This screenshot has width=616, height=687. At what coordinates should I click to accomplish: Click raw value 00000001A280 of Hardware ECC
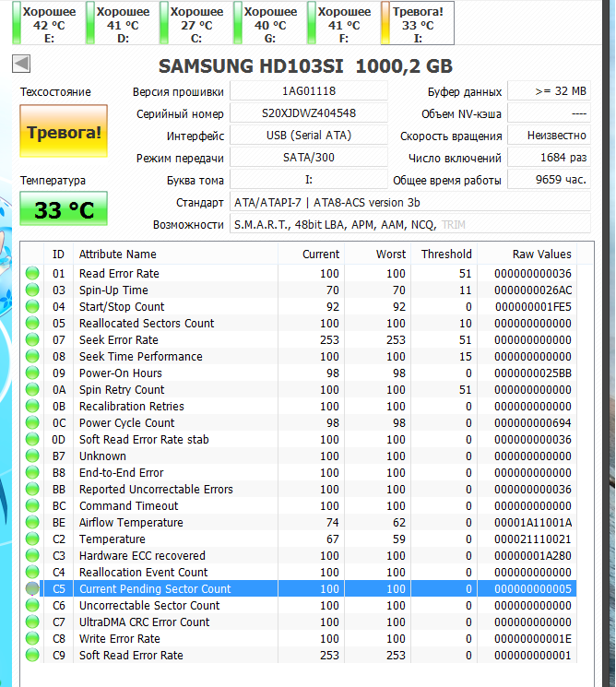click(x=533, y=555)
